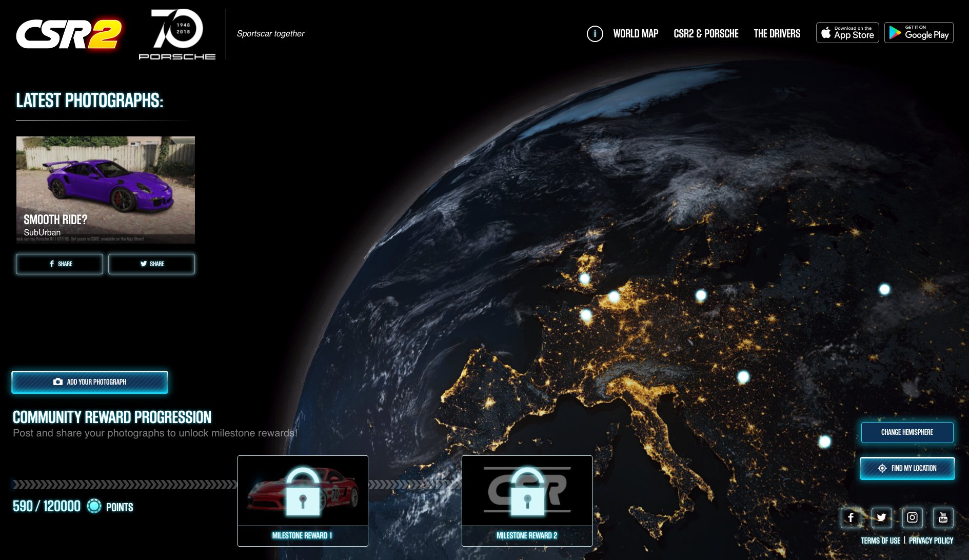The image size is (969, 560).
Task: Select the easternmost glowing map marker
Action: [x=884, y=289]
